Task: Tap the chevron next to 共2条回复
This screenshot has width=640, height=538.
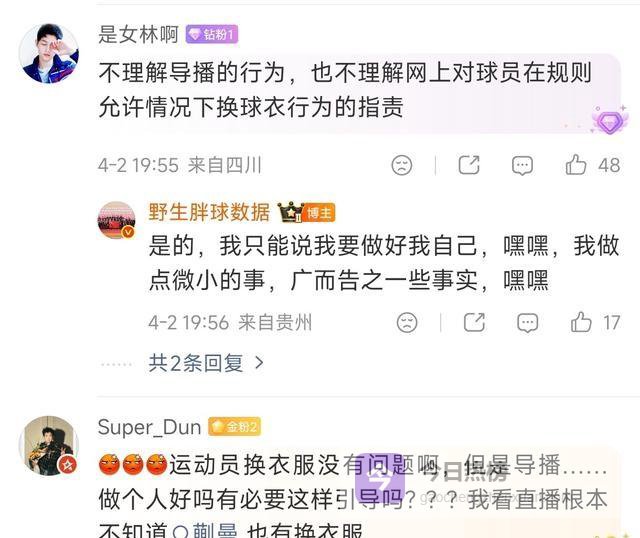Action: [259, 362]
